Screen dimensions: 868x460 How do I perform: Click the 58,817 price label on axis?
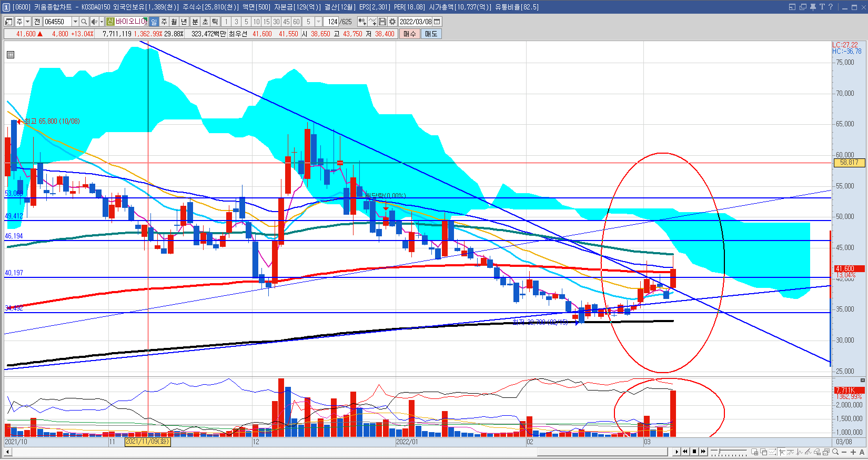[x=849, y=163]
